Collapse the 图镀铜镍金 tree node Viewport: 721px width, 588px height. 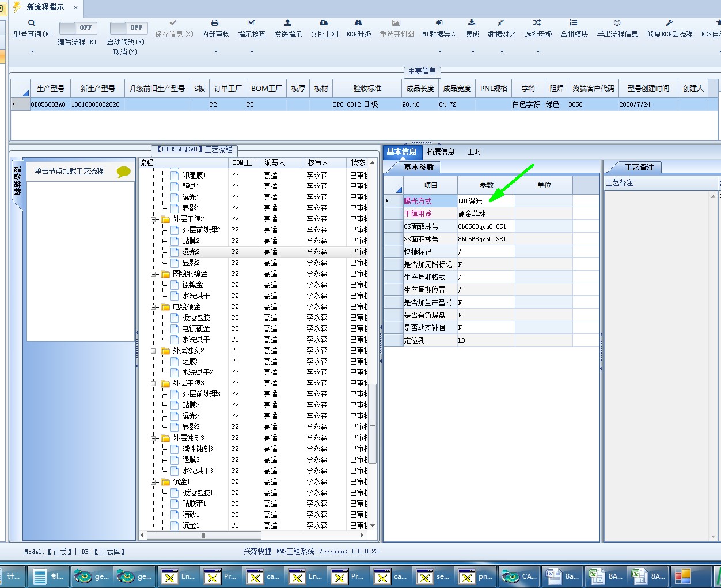(x=154, y=274)
